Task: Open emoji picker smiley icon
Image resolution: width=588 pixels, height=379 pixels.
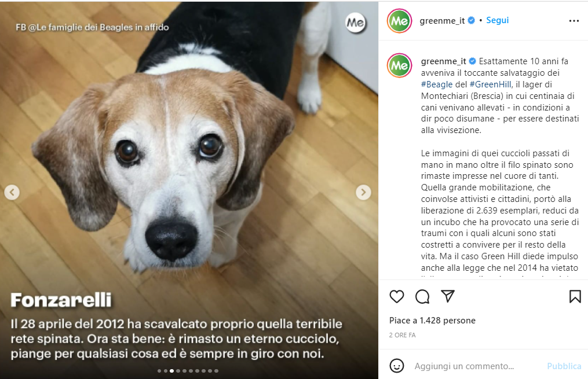Action: pos(397,366)
